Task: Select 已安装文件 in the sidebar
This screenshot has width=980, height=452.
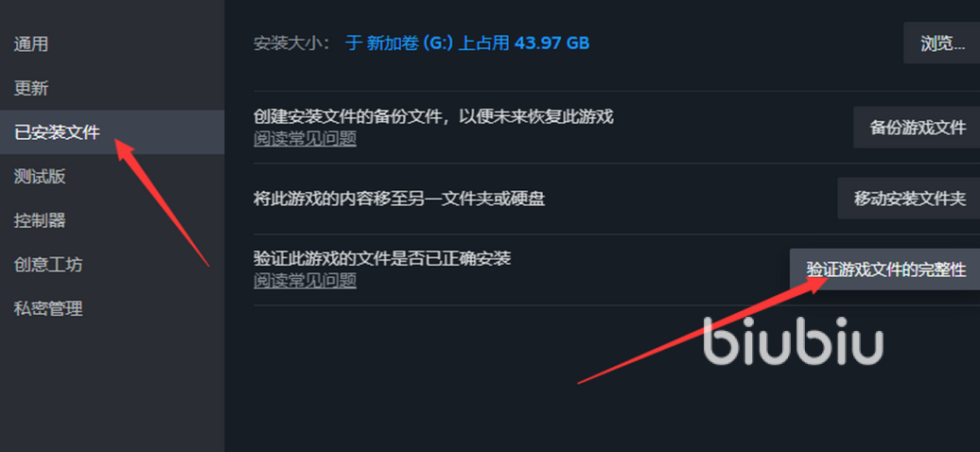Action: [x=112, y=131]
